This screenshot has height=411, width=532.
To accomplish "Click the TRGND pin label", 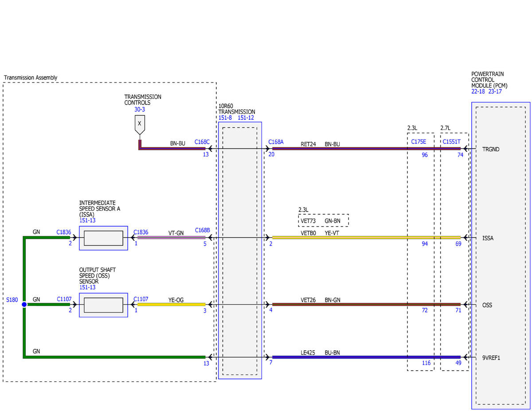I will [491, 149].
